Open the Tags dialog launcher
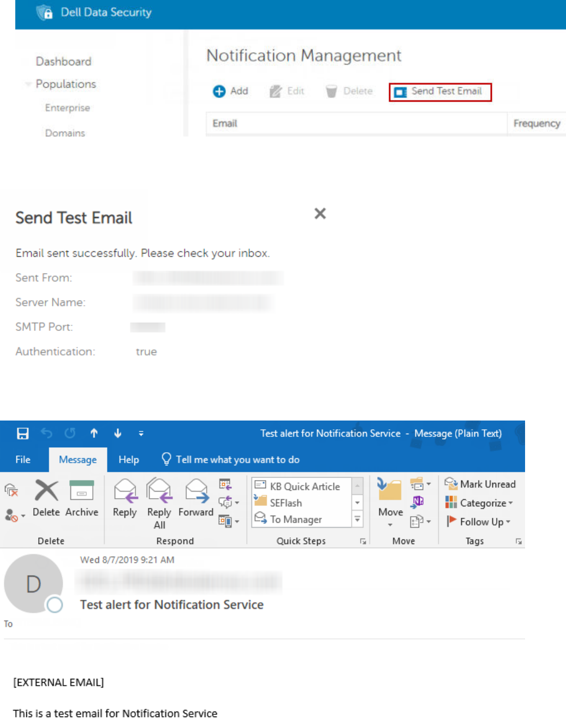Viewport: 566px width, 728px height. point(519,541)
